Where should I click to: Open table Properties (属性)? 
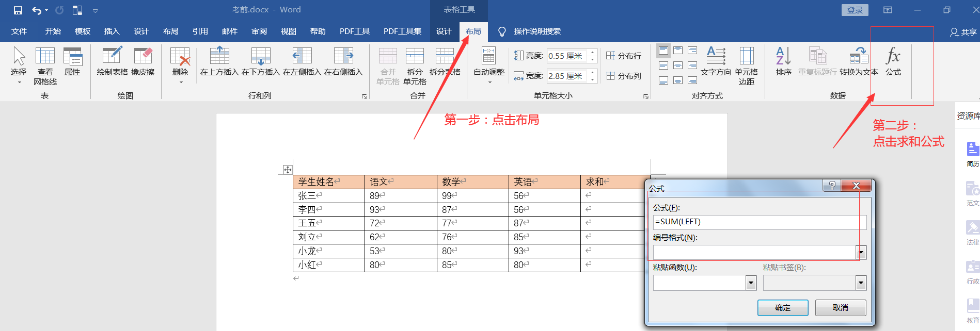tap(72, 61)
